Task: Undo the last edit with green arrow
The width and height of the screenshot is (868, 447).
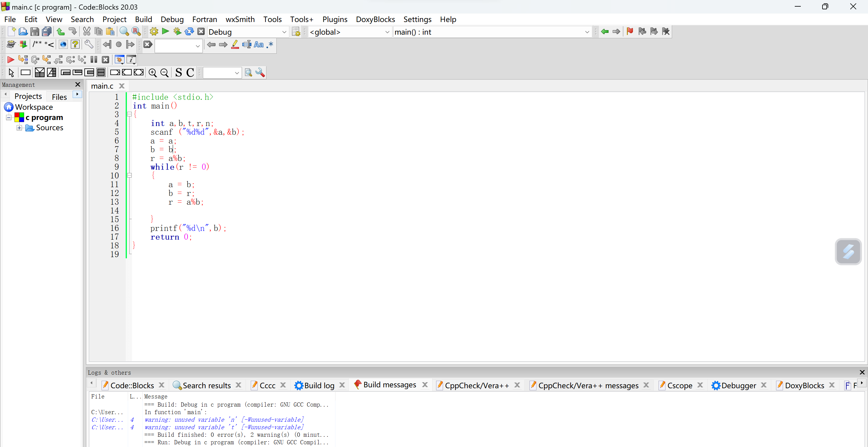Action: 61,32
